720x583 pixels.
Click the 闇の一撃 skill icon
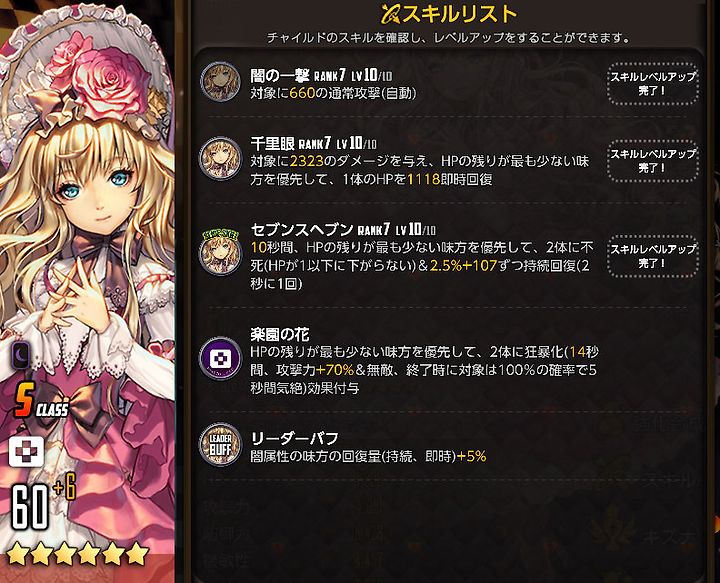pos(220,82)
